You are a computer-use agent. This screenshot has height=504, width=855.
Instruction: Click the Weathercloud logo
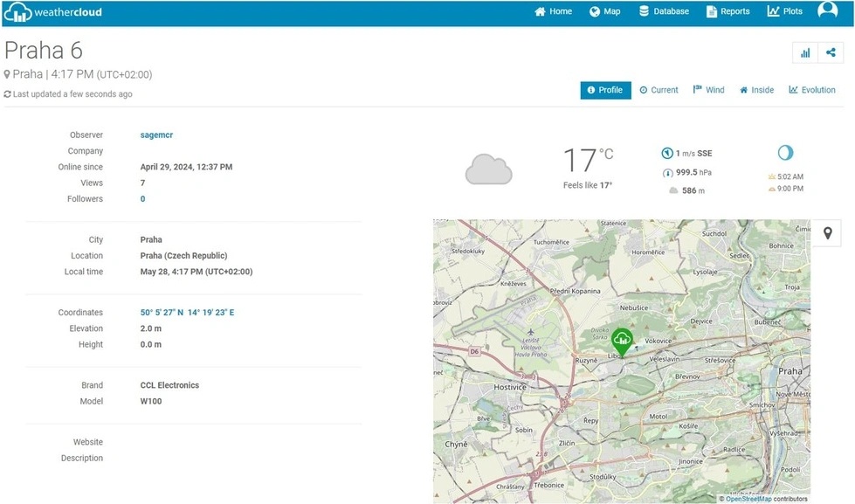pos(53,12)
